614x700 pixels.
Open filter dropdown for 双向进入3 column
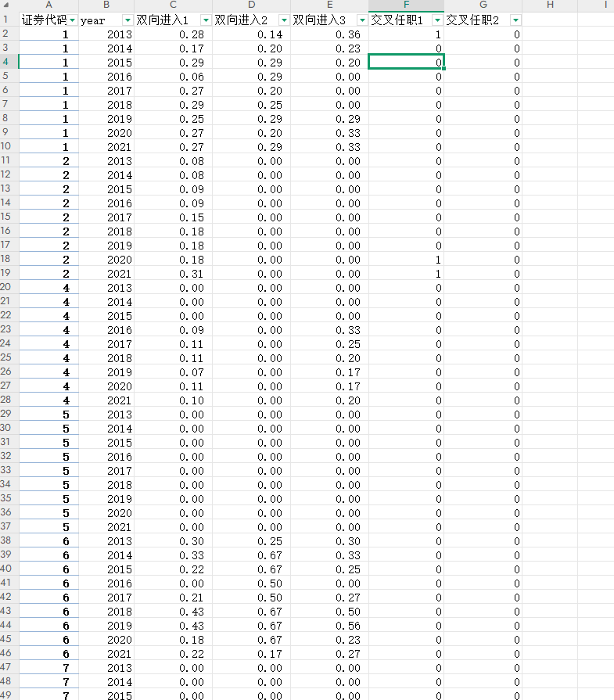coord(362,20)
